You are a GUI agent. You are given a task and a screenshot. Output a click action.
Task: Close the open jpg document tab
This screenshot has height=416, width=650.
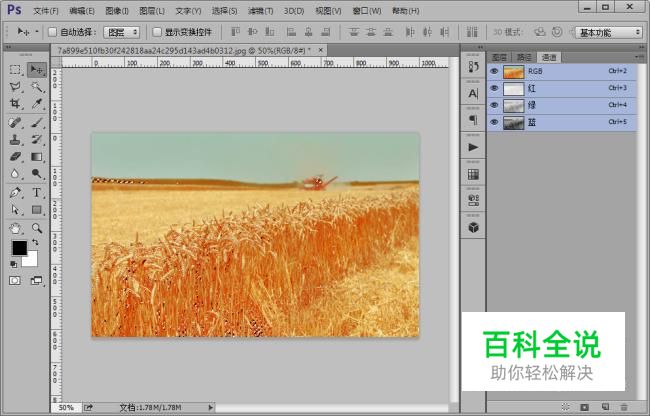point(320,50)
